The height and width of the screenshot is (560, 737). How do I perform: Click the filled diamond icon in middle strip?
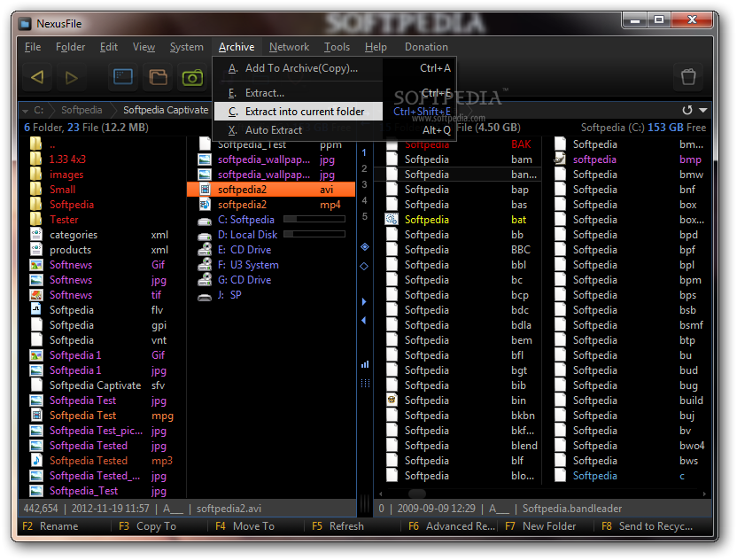tap(365, 247)
